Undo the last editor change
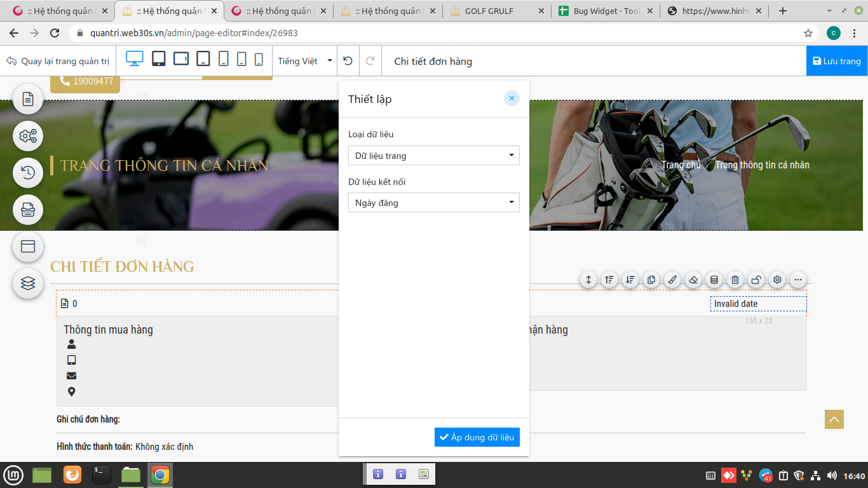The width and height of the screenshot is (868, 488). 348,61
